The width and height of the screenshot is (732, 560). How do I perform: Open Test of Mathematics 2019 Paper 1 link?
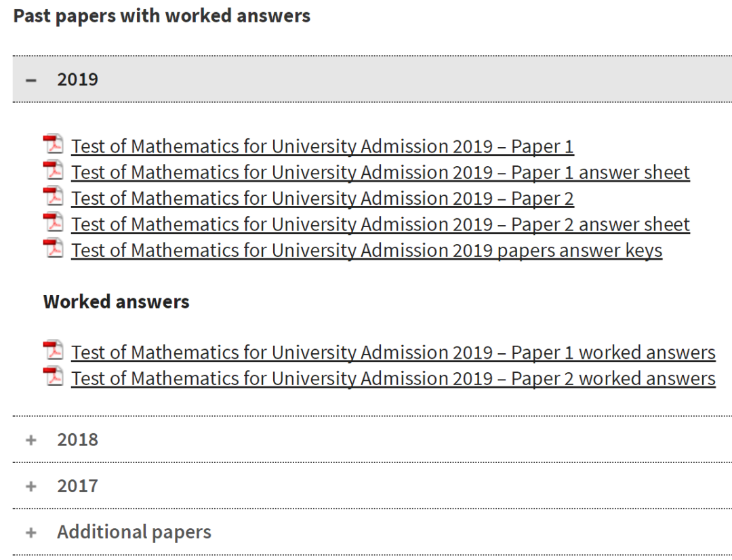click(x=323, y=146)
